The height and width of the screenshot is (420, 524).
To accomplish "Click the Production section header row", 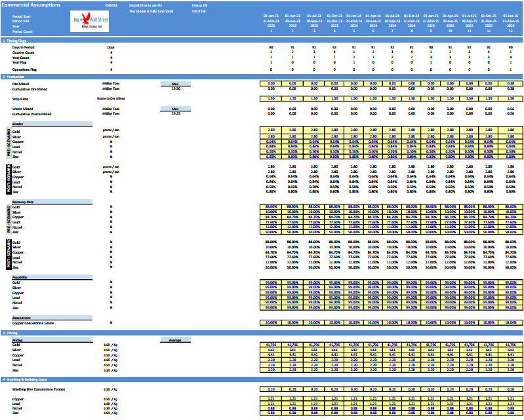I will click(x=262, y=77).
